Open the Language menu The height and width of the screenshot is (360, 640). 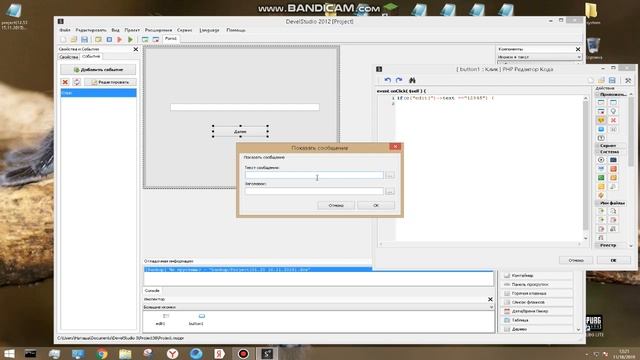(x=209, y=30)
